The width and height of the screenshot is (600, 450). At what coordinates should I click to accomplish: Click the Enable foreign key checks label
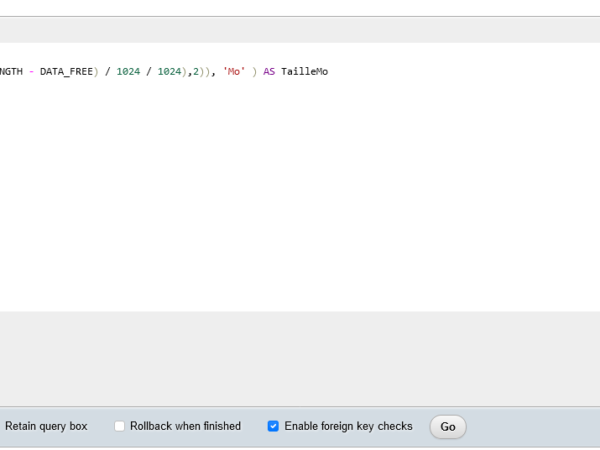coord(348,426)
